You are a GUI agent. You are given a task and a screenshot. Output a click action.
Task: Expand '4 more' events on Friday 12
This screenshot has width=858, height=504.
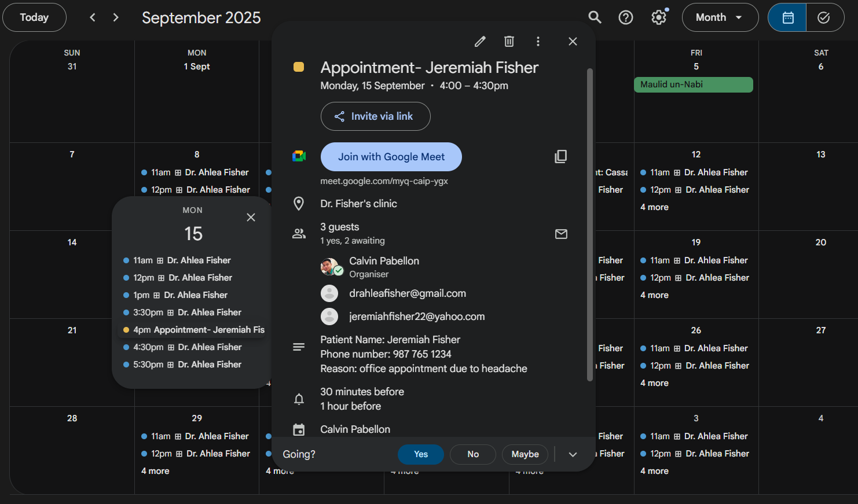click(x=654, y=207)
